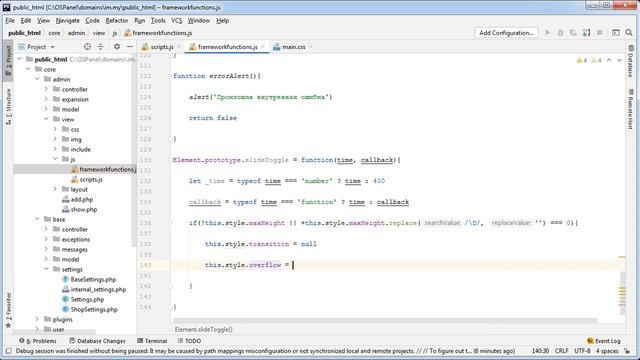Click the locate file target icon in Project panel
Image resolution: width=640 pixels, height=360 pixels.
[87, 47]
